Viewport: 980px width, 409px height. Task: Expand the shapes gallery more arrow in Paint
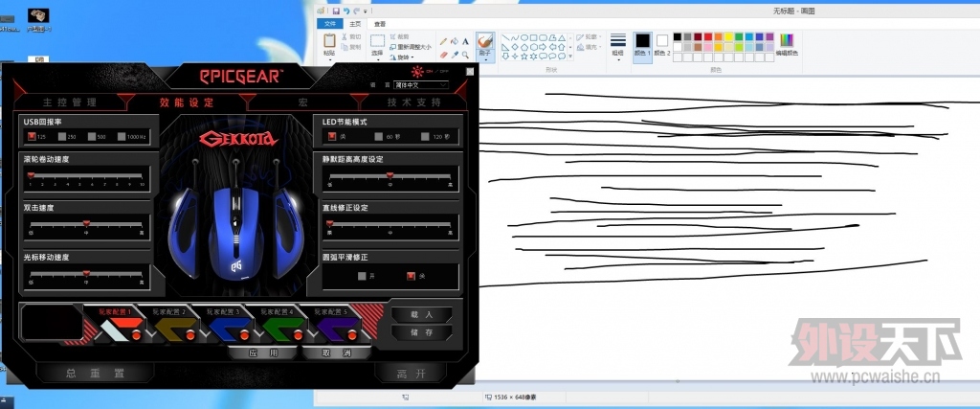pos(570,57)
